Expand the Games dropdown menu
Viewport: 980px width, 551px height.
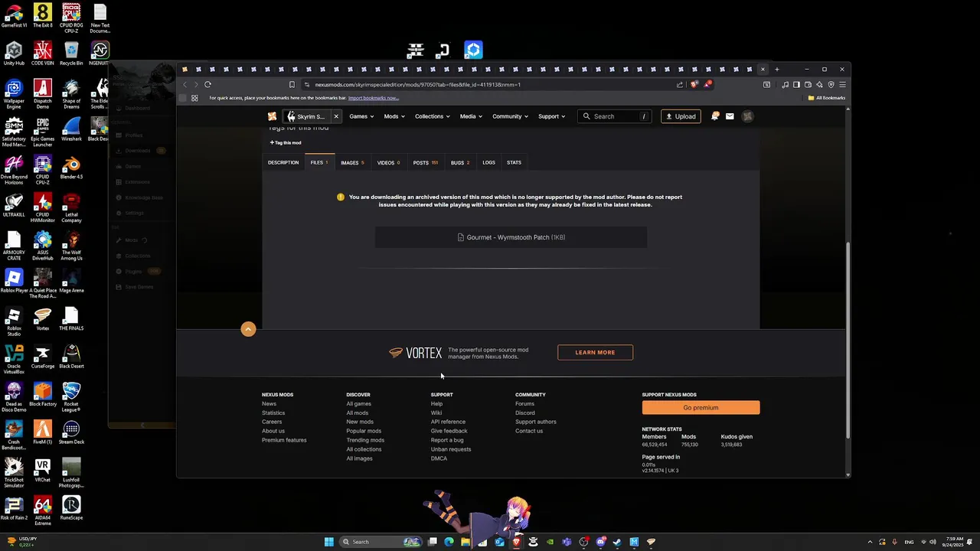[361, 116]
